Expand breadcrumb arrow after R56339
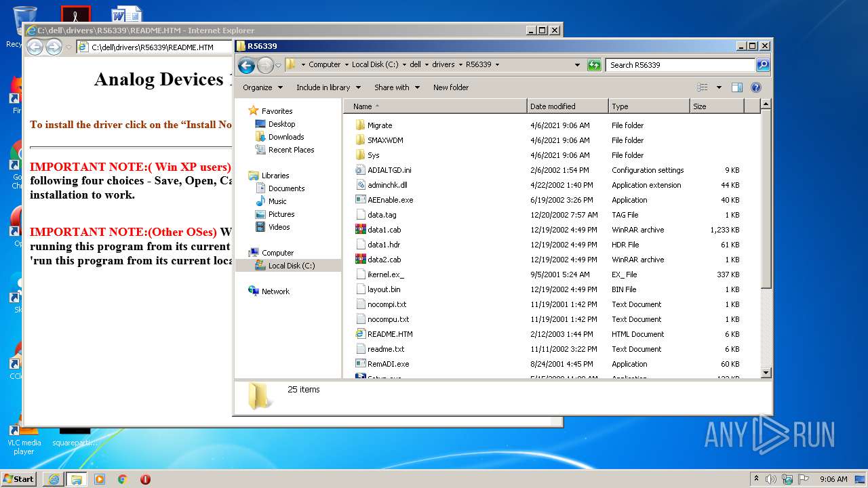The image size is (868, 488). pos(497,65)
